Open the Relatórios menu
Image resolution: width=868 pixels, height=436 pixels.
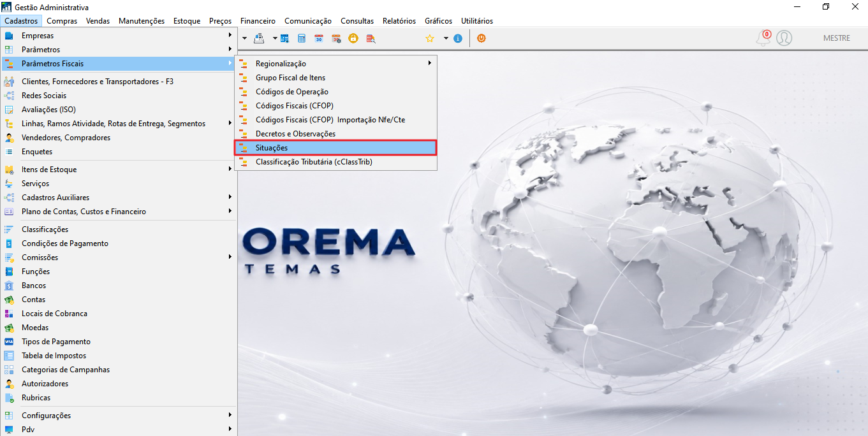[x=399, y=21]
